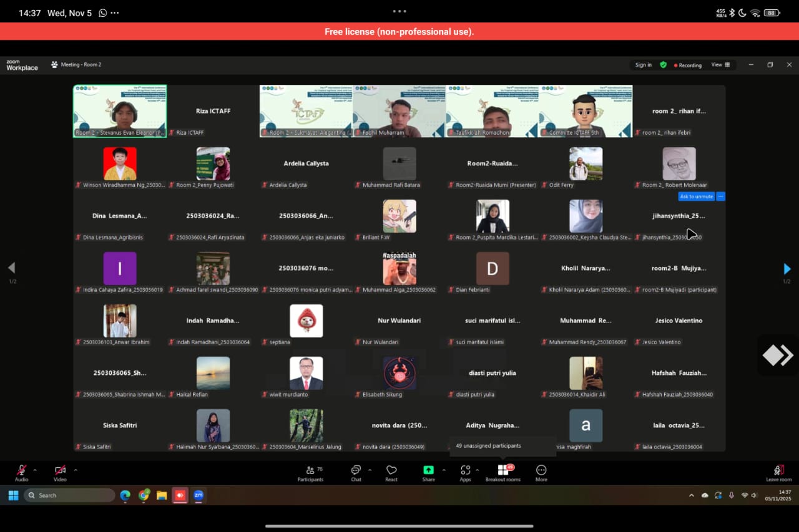Click the tablet side panel double-arrow button
The width and height of the screenshot is (799, 532).
click(778, 355)
